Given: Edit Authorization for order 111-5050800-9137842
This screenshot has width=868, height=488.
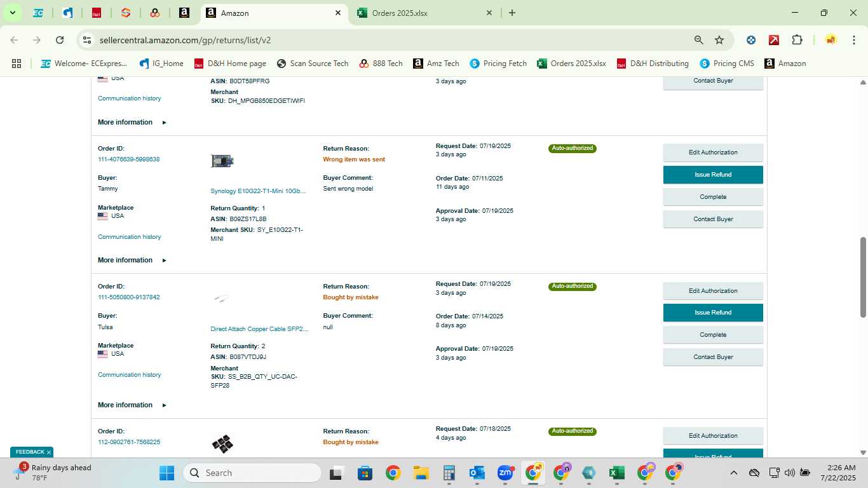Looking at the screenshot, I should tap(713, 291).
